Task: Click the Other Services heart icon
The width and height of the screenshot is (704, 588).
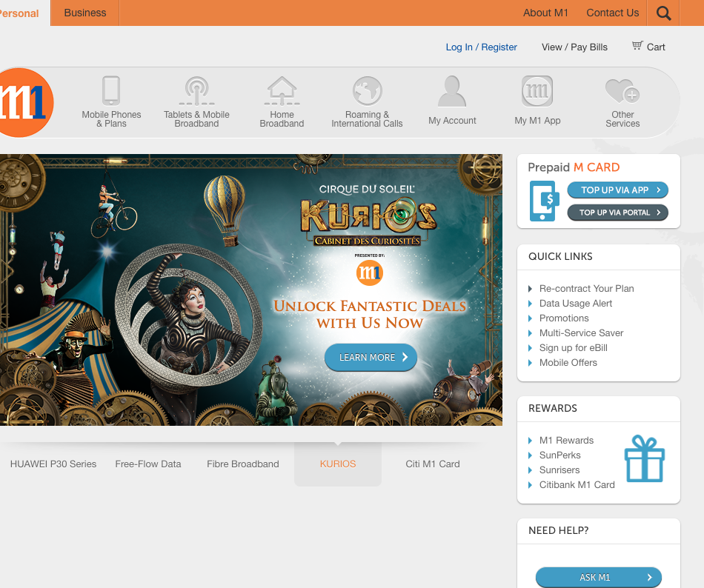Action: click(x=622, y=91)
